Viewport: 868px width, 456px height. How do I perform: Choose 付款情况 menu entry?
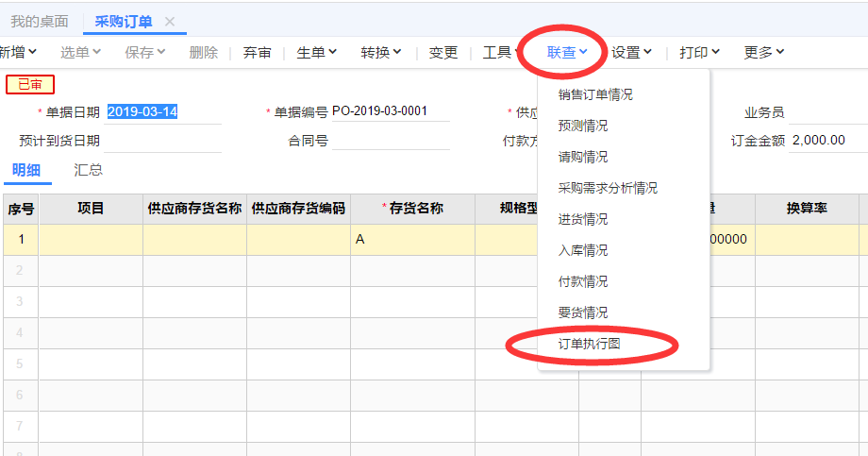(583, 281)
